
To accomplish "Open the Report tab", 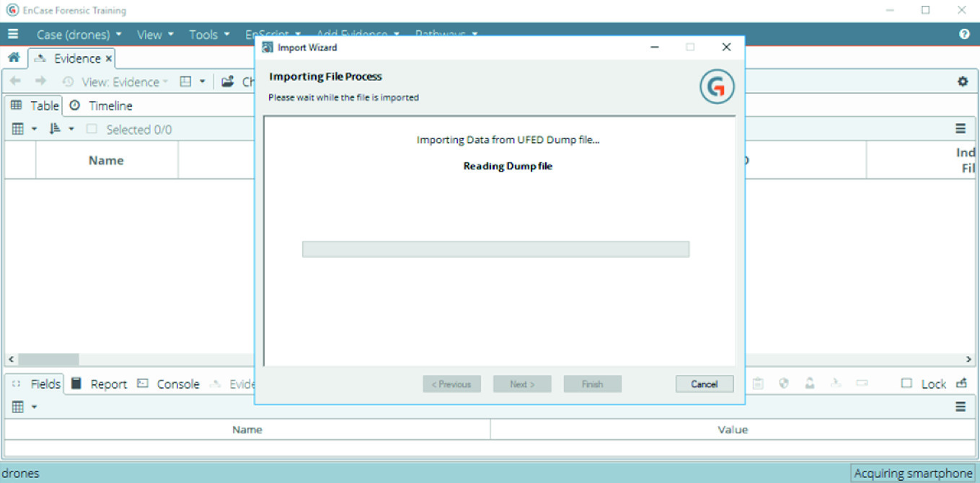I will [99, 384].
